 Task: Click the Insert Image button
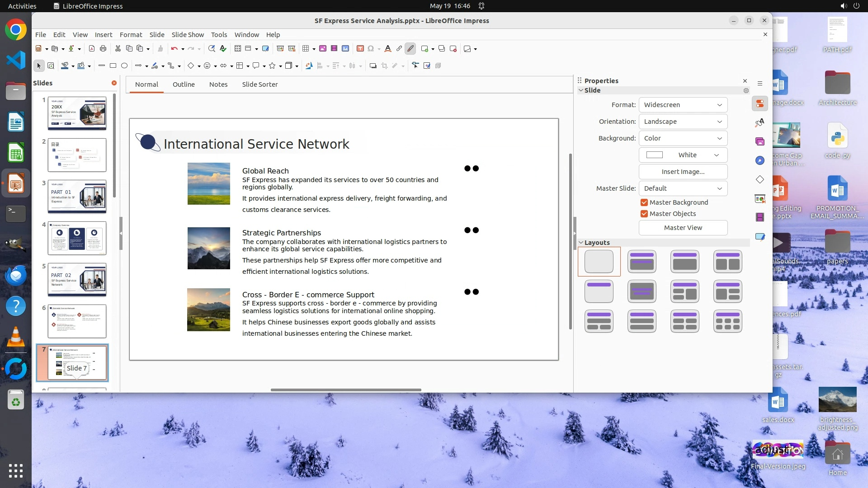tap(683, 172)
